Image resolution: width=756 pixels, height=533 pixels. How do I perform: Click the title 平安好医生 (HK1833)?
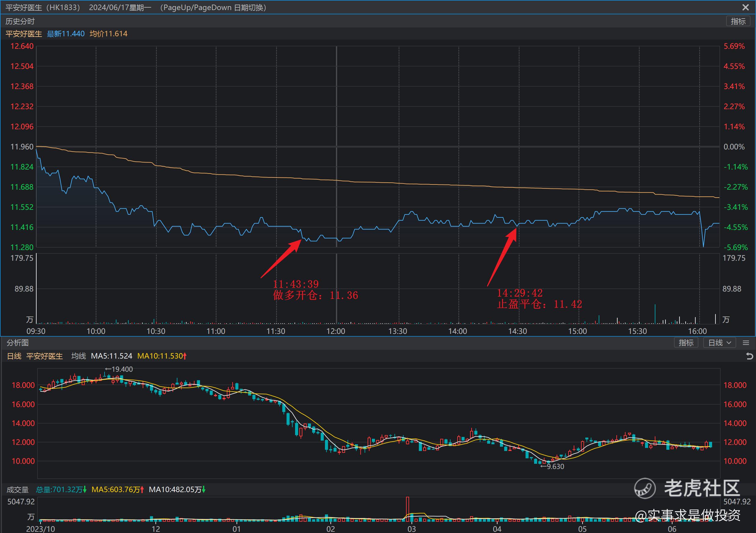(43, 7)
